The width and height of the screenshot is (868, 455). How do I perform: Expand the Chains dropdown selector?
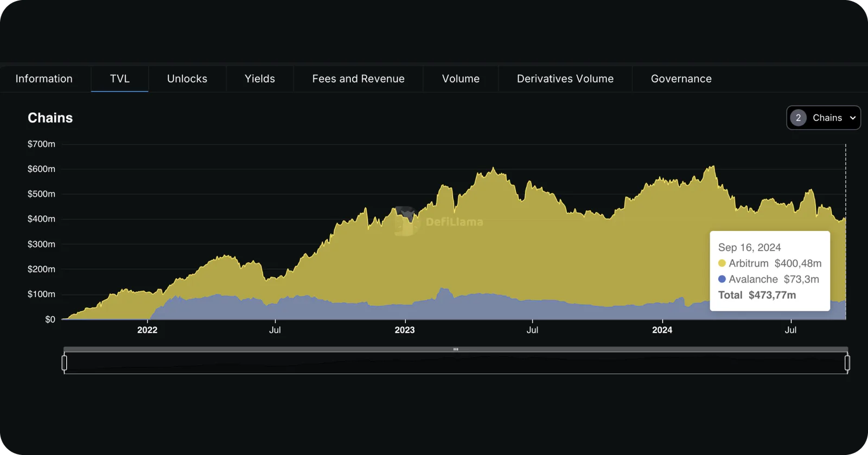pos(824,118)
